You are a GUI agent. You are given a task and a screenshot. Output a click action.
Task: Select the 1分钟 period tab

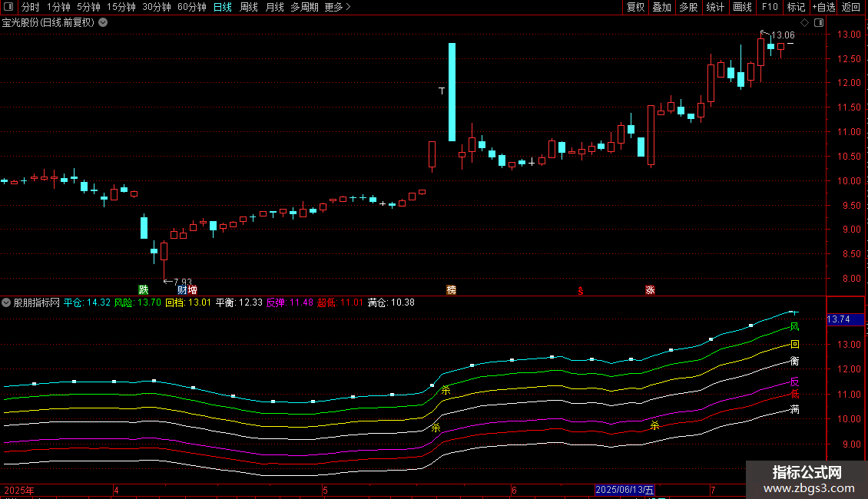58,7
